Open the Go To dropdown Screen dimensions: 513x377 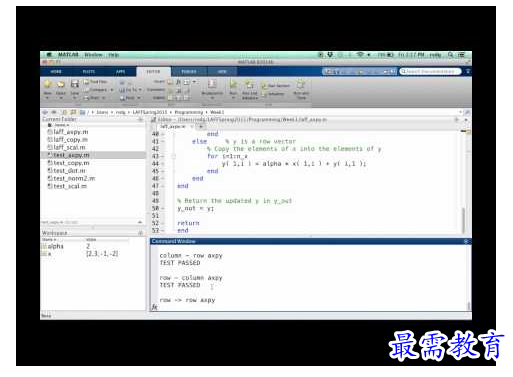[x=130, y=90]
